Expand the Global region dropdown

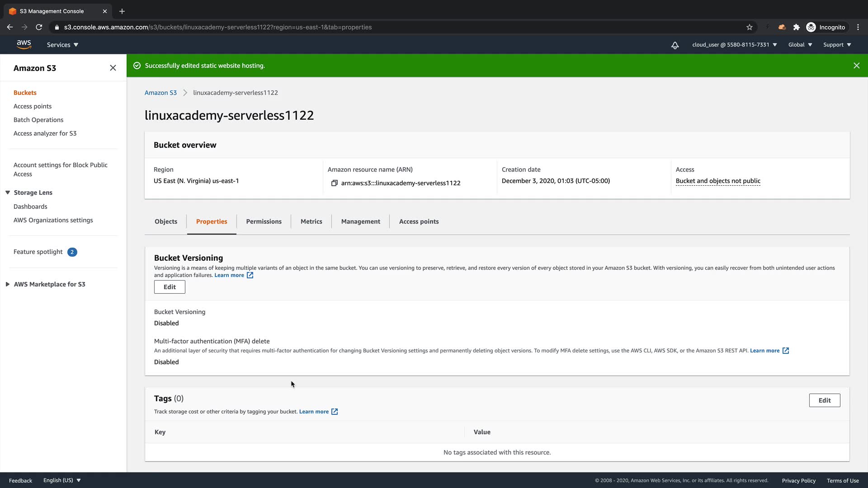click(800, 45)
